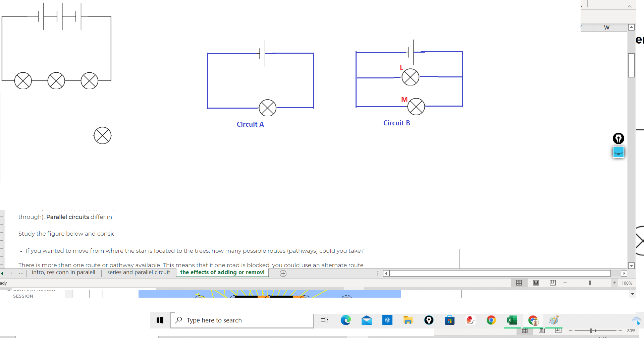Click the Chrome browser icon in taskbar

click(x=491, y=320)
